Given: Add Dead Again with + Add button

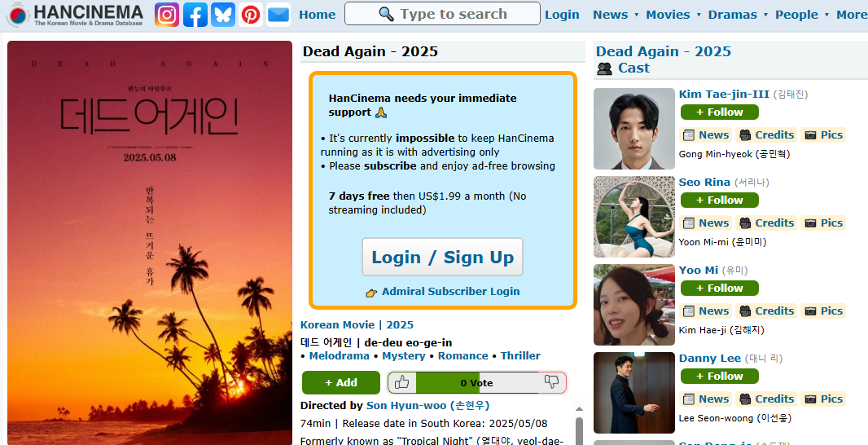Looking at the screenshot, I should [341, 382].
